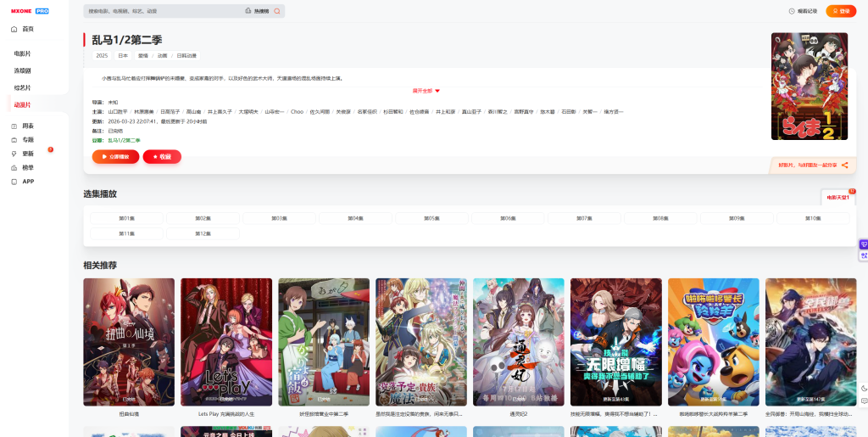
Task: Click the translate icon on right edge
Action: (864, 255)
